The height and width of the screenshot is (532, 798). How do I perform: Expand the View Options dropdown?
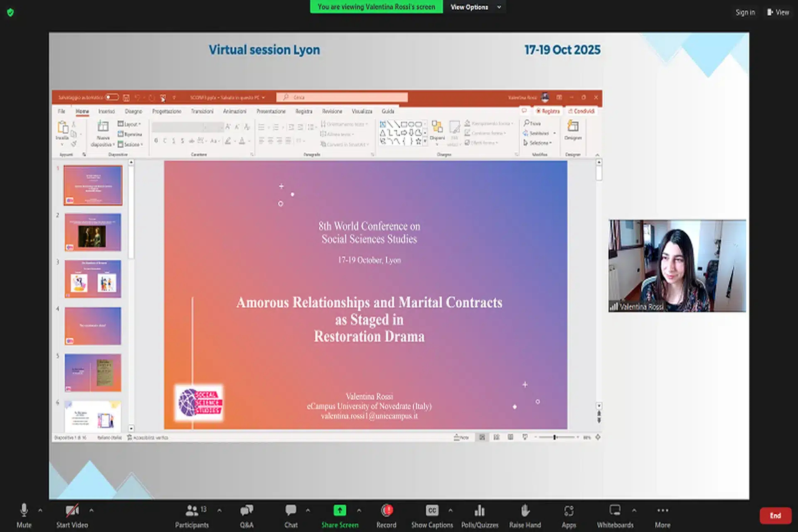click(x=475, y=7)
